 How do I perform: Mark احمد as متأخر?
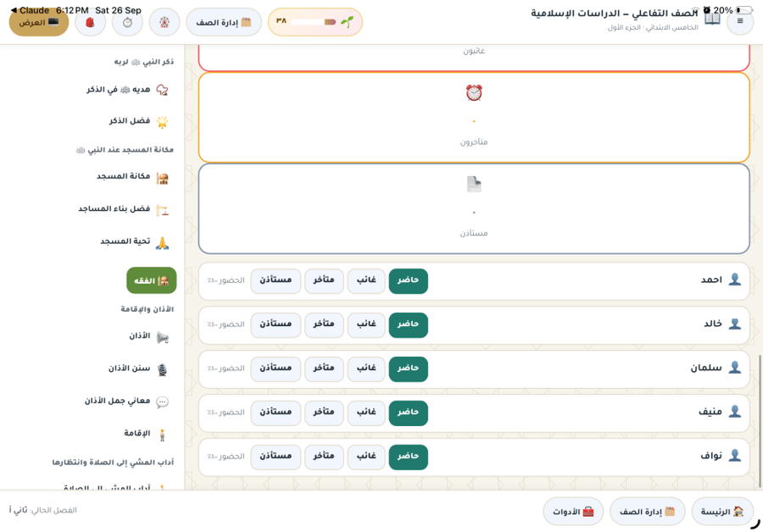click(x=324, y=280)
